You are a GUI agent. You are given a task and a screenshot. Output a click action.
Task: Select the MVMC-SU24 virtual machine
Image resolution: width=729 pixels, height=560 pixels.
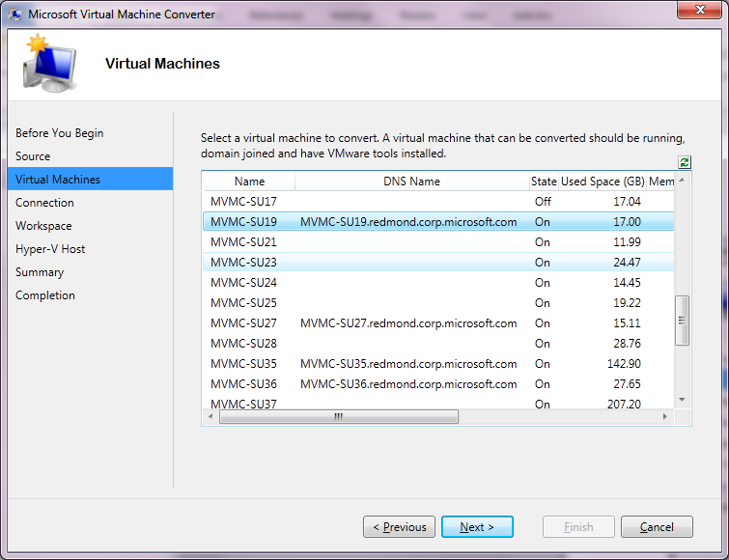439,283
